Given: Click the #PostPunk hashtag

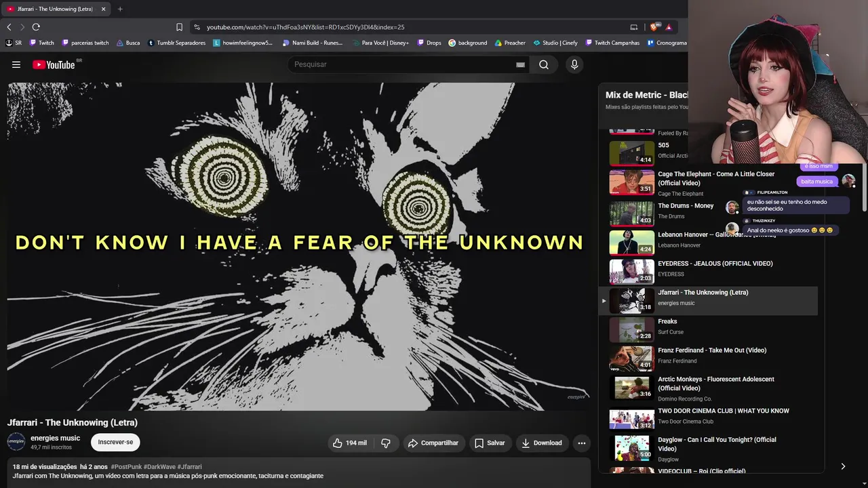Looking at the screenshot, I should point(125,467).
